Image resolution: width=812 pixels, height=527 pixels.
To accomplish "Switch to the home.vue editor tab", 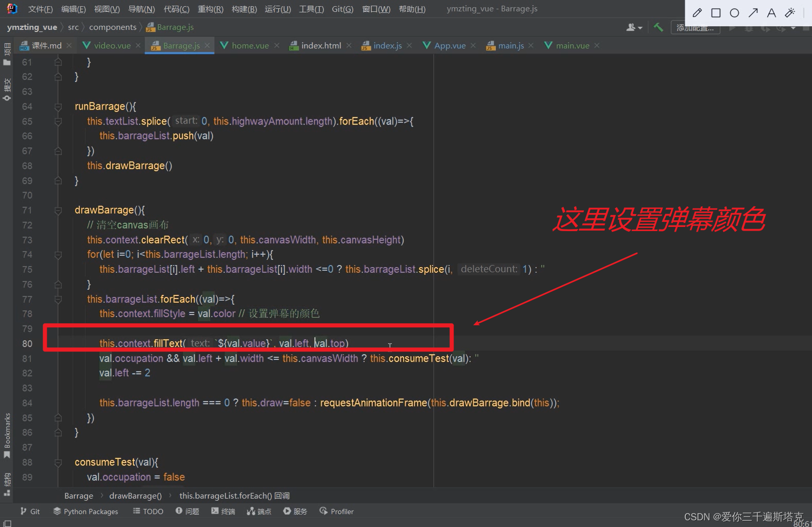I will pyautogui.click(x=250, y=46).
